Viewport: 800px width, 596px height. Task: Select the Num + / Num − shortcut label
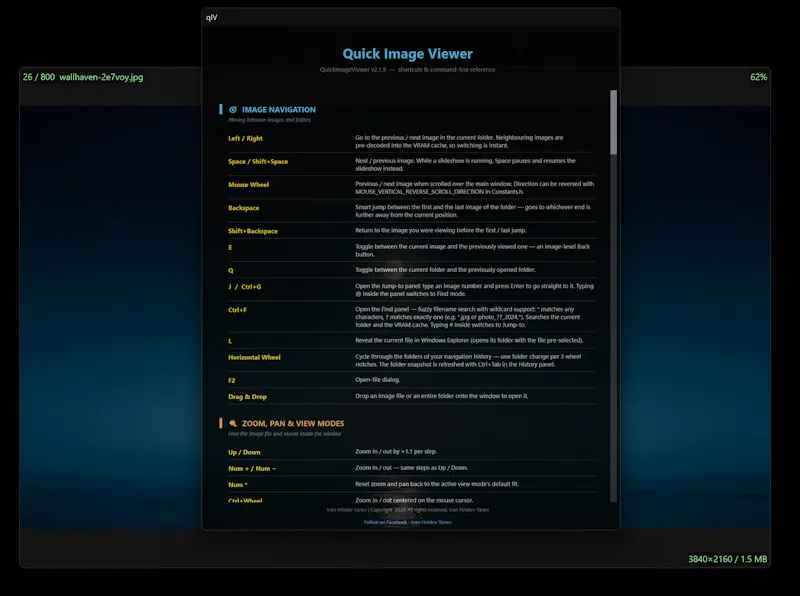[252, 468]
